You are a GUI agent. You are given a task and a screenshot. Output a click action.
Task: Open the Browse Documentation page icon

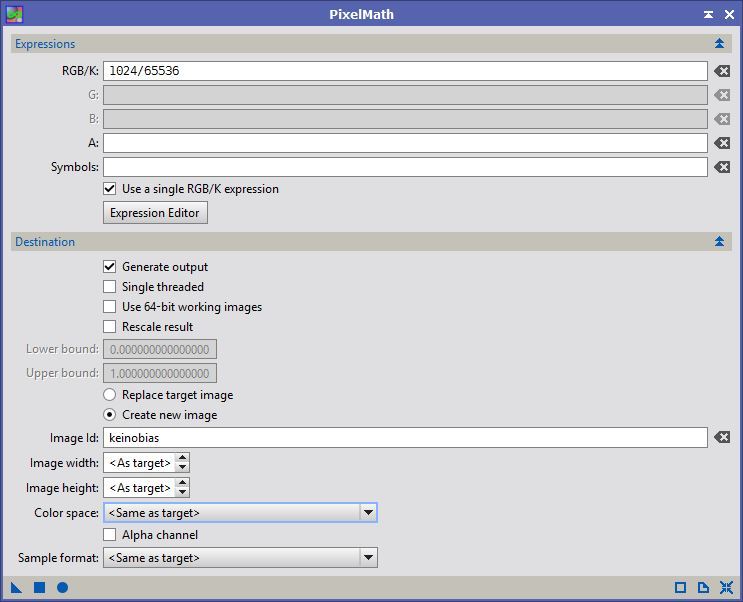click(703, 588)
